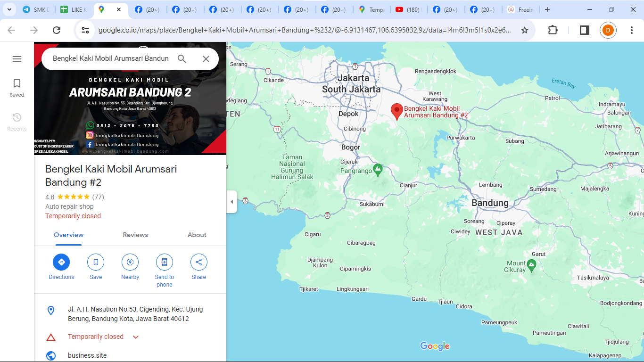This screenshot has height=362, width=644.
Task: Open the Recents history panel
Action: point(17,122)
